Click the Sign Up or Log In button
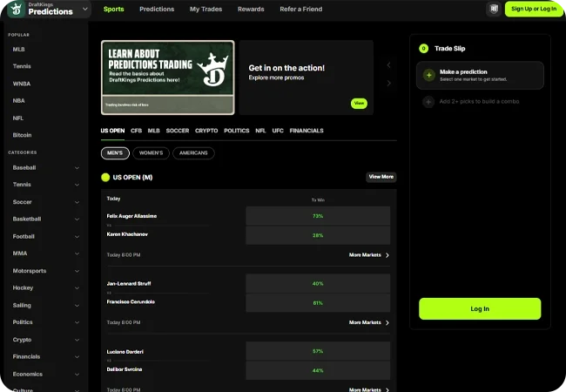The image size is (566, 392). coord(534,9)
